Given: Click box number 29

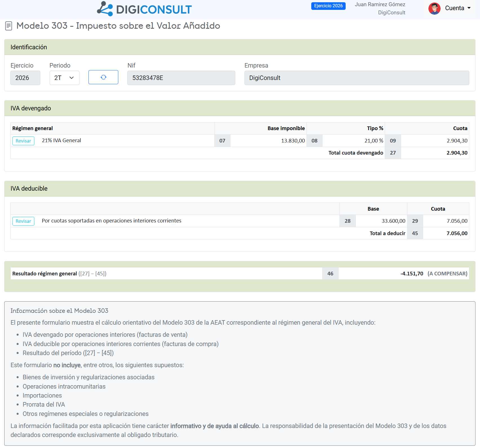Looking at the screenshot, I should pos(415,221).
